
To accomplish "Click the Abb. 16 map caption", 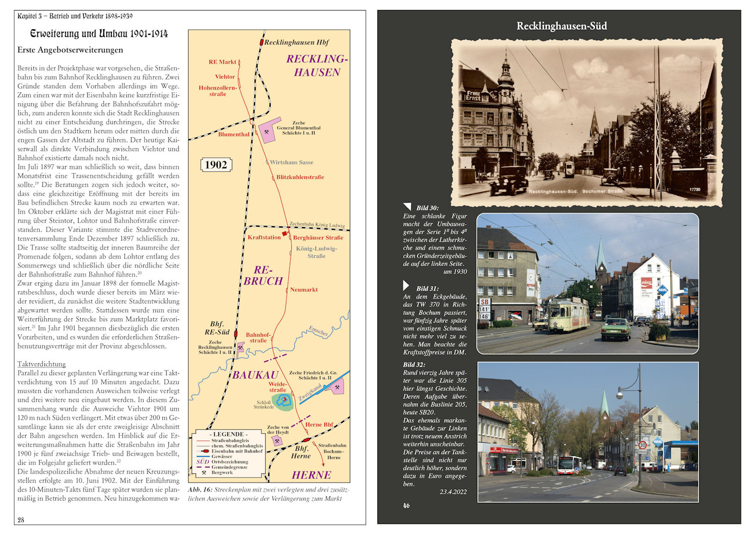I will point(268,494).
